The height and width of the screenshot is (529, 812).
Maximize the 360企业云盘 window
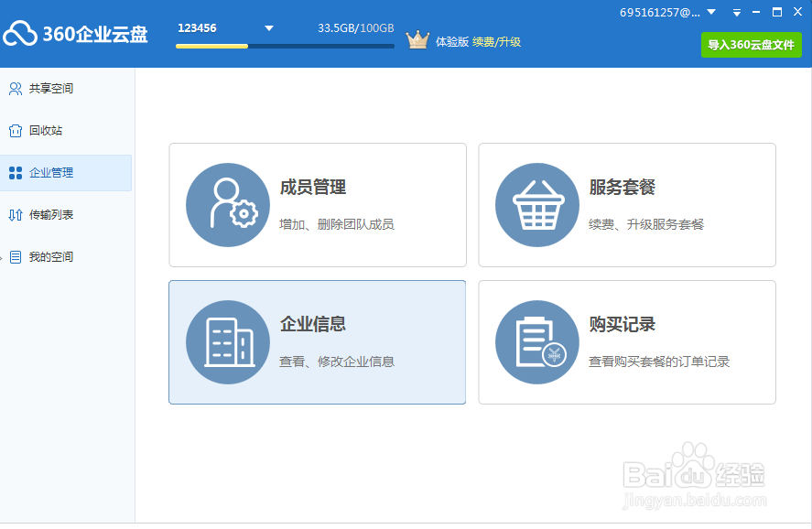click(777, 12)
